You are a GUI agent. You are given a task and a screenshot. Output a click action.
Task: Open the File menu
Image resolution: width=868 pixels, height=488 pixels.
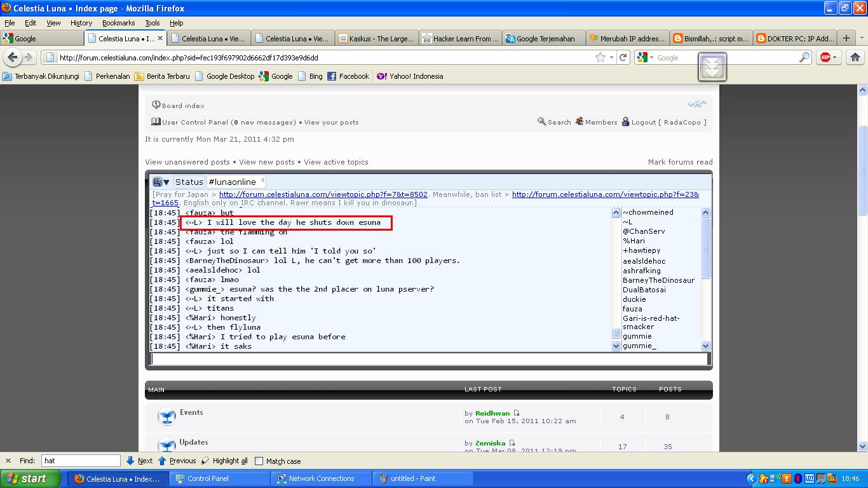pyautogui.click(x=10, y=23)
